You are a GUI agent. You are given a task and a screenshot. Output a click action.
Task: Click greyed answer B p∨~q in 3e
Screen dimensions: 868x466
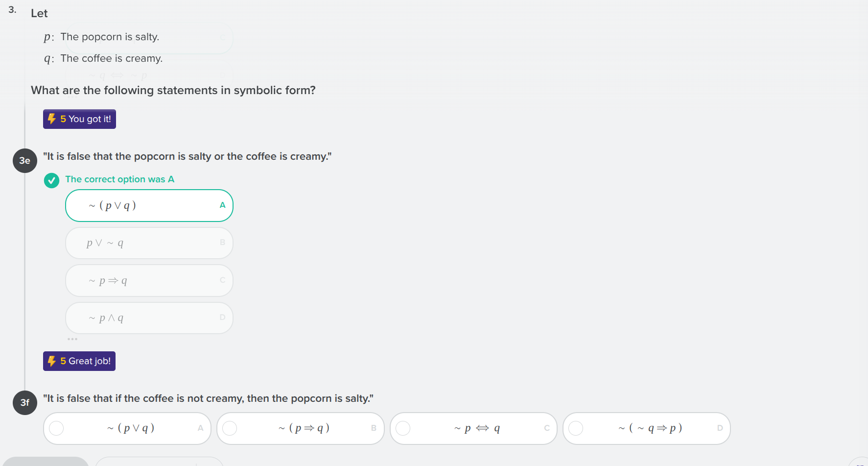[149, 243]
